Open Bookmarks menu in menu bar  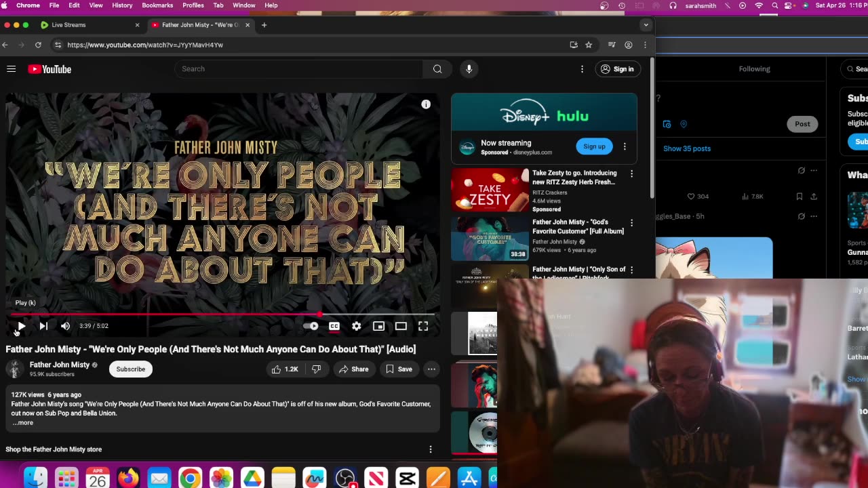(x=157, y=5)
